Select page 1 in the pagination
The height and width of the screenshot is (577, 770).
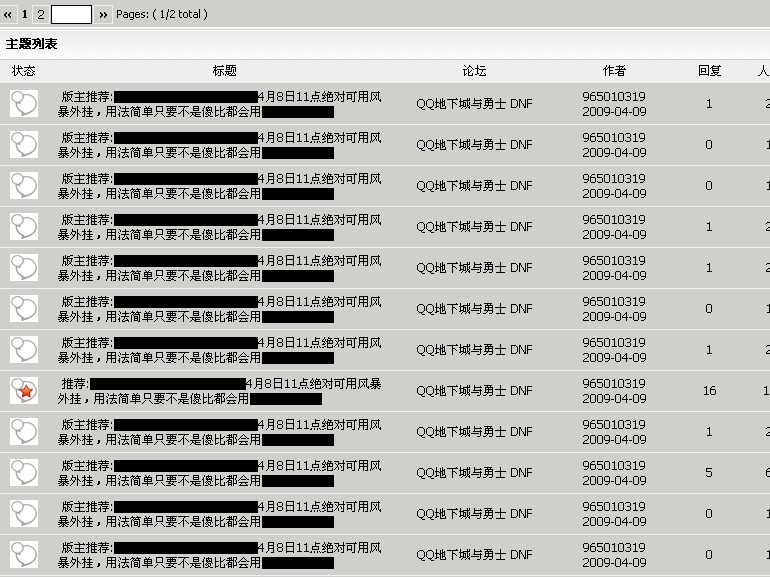(x=25, y=15)
